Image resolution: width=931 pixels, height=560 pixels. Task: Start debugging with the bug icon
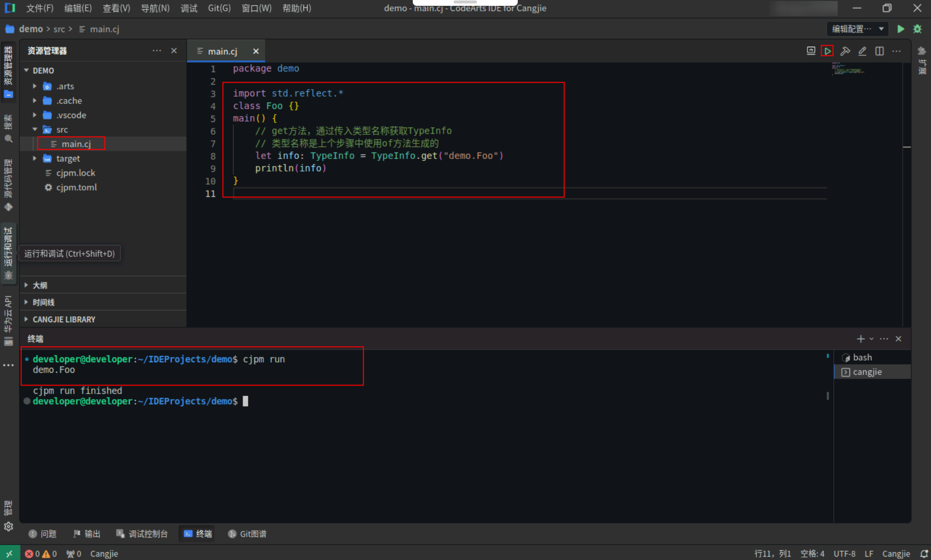(x=917, y=29)
